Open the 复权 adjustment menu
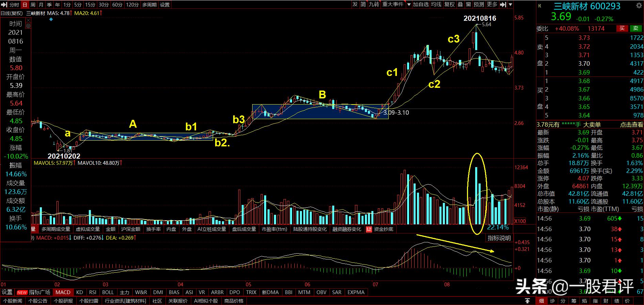Image resolution: width=644 pixels, height=305 pixels. pyautogui.click(x=449, y=4)
